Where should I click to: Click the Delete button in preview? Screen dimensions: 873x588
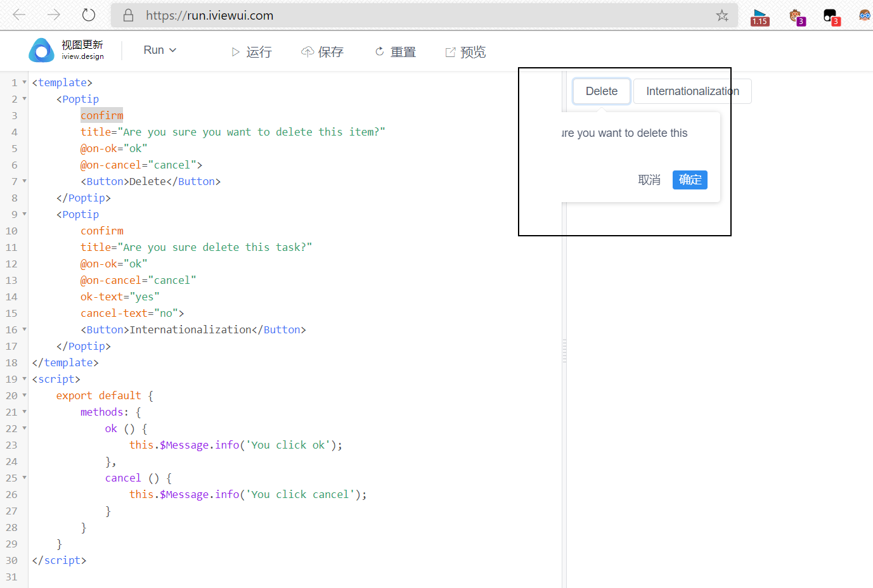pos(602,91)
